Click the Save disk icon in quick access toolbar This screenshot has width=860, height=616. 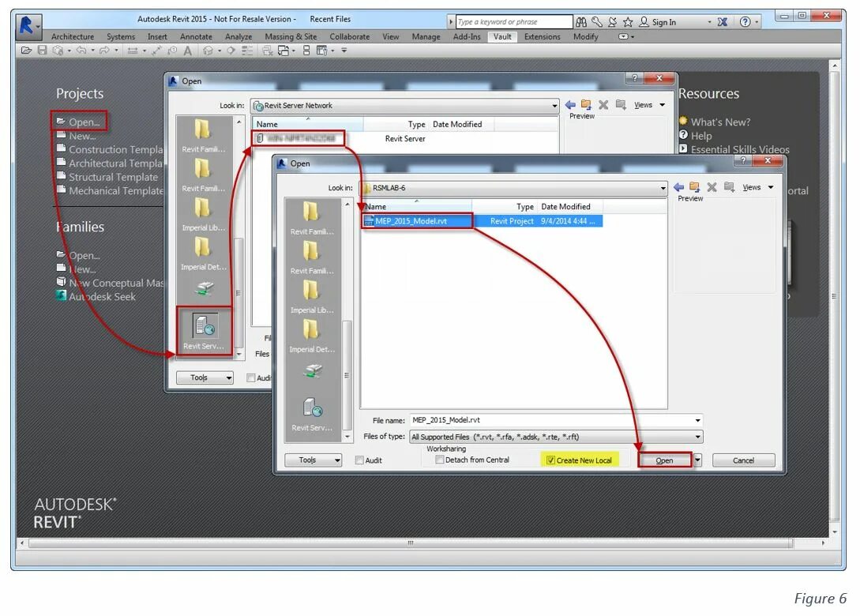point(42,51)
